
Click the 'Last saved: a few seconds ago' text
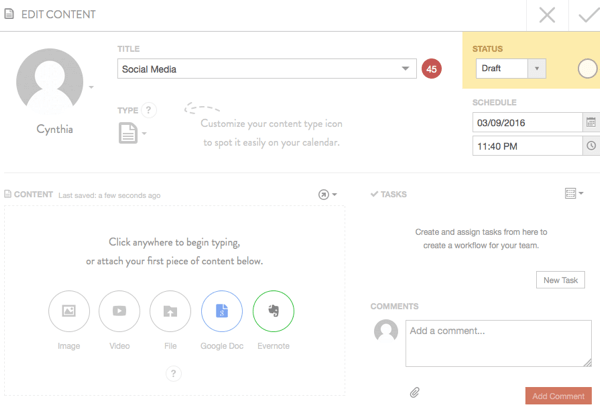(109, 195)
